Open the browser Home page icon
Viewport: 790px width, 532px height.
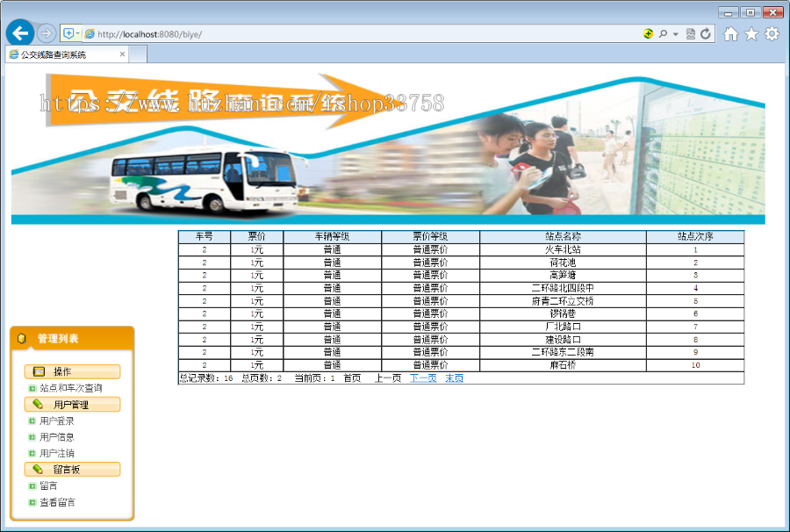coord(731,34)
